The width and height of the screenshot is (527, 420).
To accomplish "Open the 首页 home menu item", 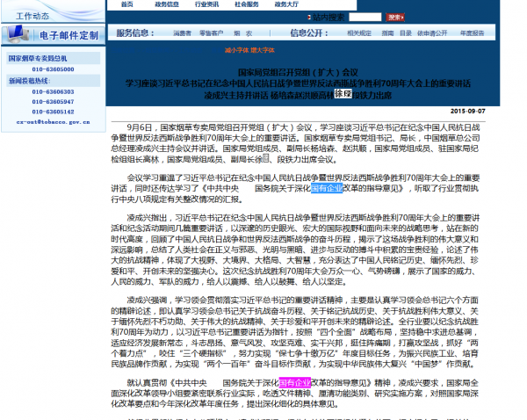I will (126, 4).
